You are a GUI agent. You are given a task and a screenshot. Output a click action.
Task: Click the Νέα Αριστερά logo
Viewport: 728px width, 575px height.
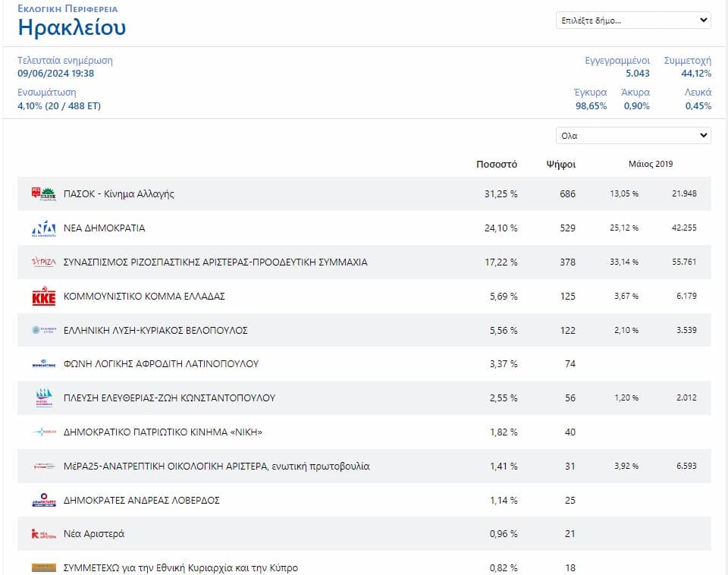tap(44, 534)
